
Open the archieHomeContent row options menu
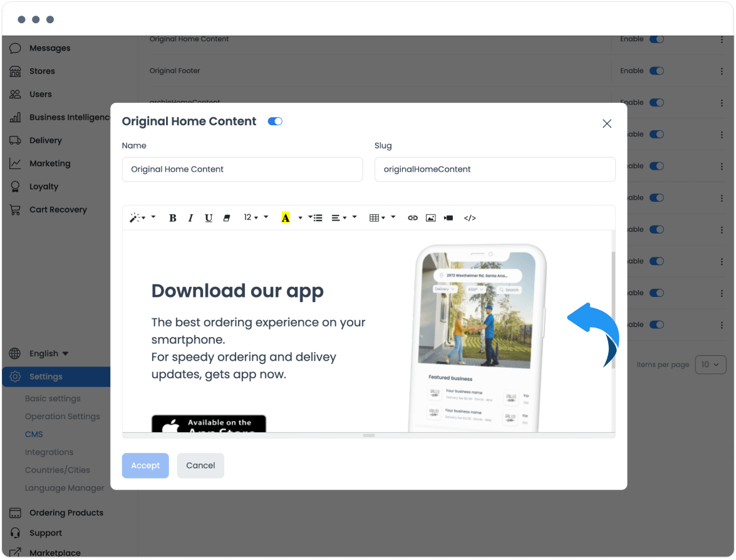click(x=722, y=103)
